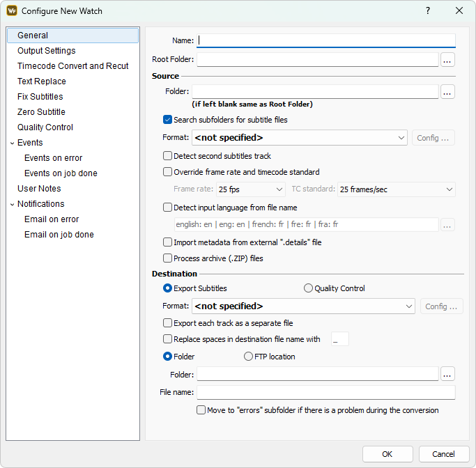The height and width of the screenshot is (468, 476).
Task: Open the Timecode Convert and Recut page
Action: click(x=72, y=66)
